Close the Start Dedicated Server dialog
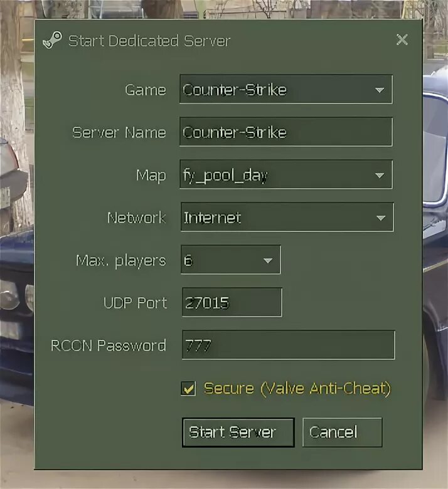This screenshot has height=489, width=448. point(402,40)
